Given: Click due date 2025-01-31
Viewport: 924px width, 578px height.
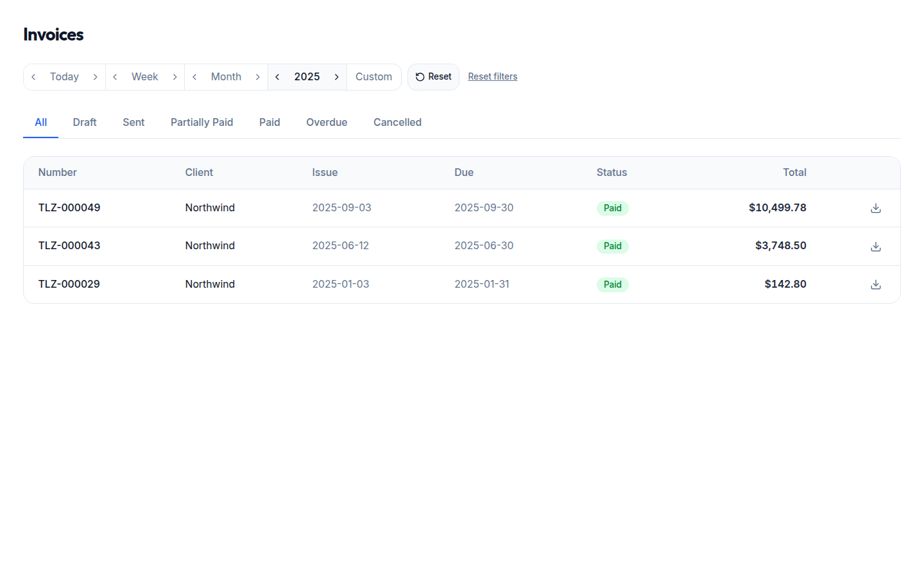Looking at the screenshot, I should point(482,285).
